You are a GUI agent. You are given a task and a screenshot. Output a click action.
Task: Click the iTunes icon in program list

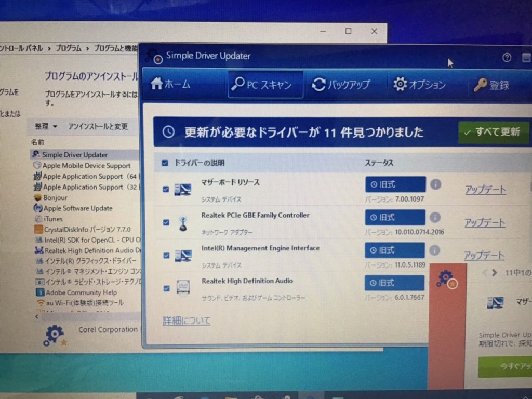38,219
